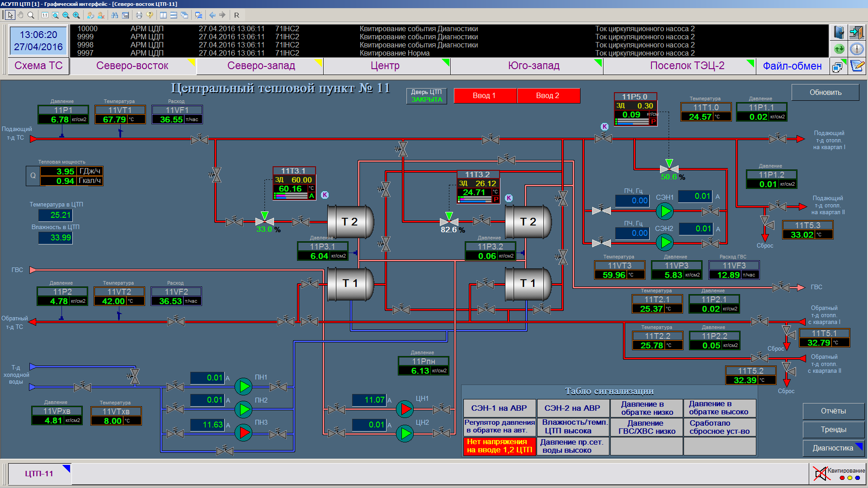Open the Тренды button
Viewport: 868px width, 488px height.
click(833, 430)
